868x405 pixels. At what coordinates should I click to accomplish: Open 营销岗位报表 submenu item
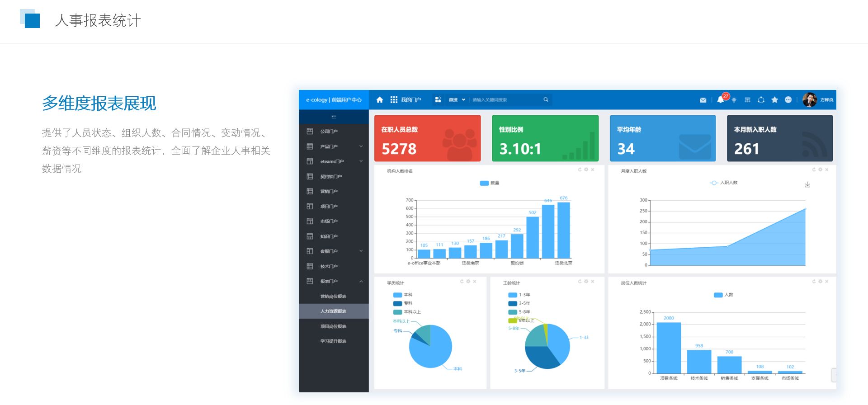point(333,297)
